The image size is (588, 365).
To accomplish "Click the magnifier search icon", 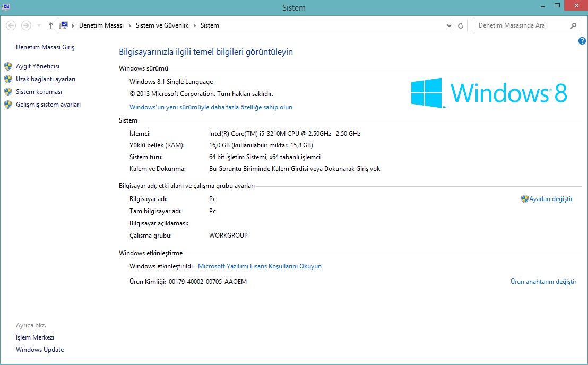I will pyautogui.click(x=573, y=25).
